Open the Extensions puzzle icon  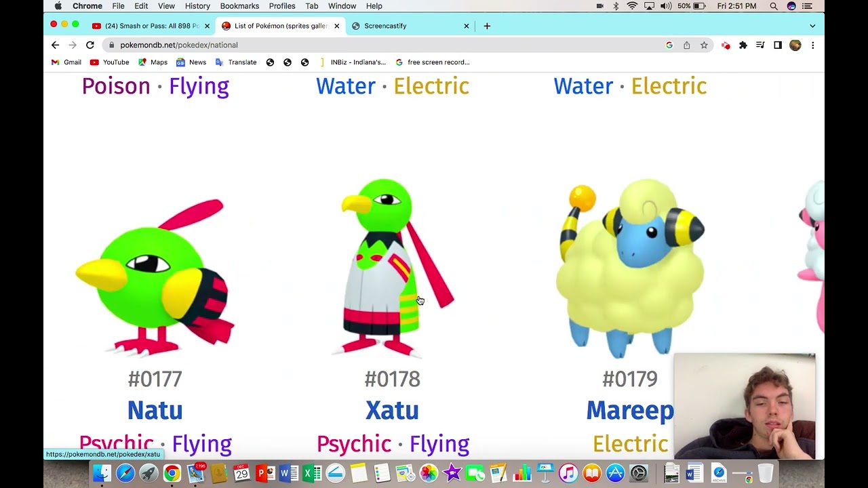pyautogui.click(x=743, y=45)
